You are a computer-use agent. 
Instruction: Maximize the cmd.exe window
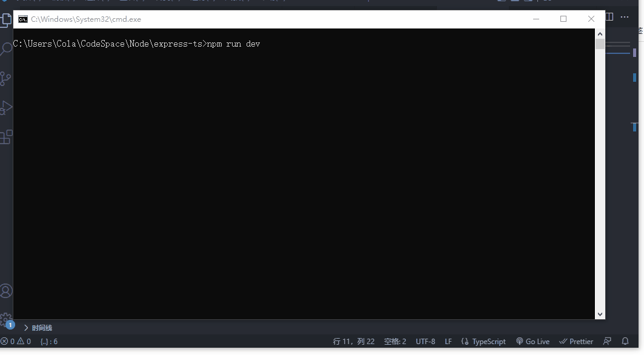click(x=563, y=19)
